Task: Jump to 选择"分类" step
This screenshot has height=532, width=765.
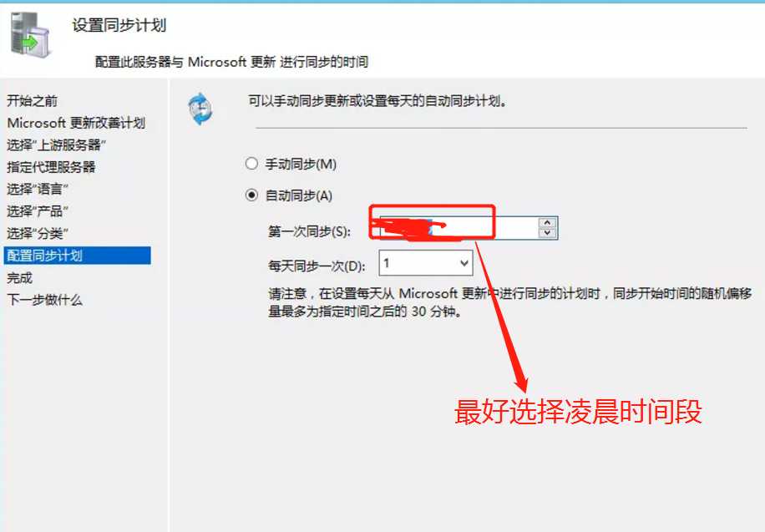Action: click(x=38, y=233)
